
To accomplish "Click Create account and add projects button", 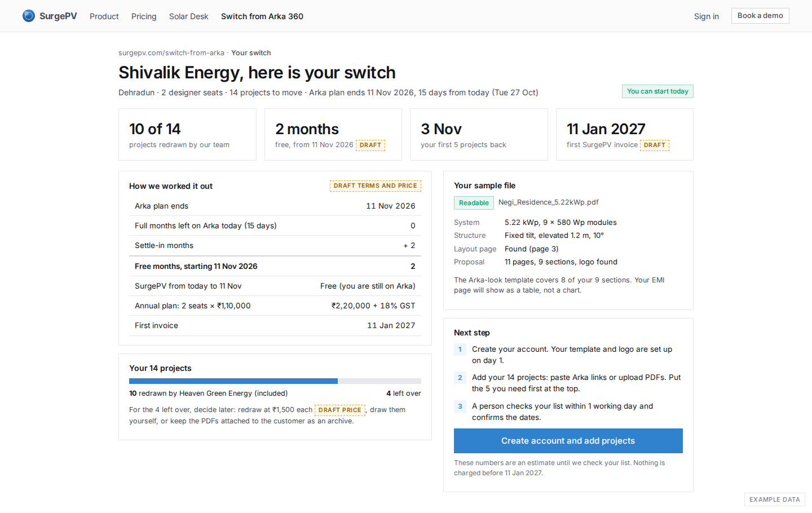I will click(568, 441).
